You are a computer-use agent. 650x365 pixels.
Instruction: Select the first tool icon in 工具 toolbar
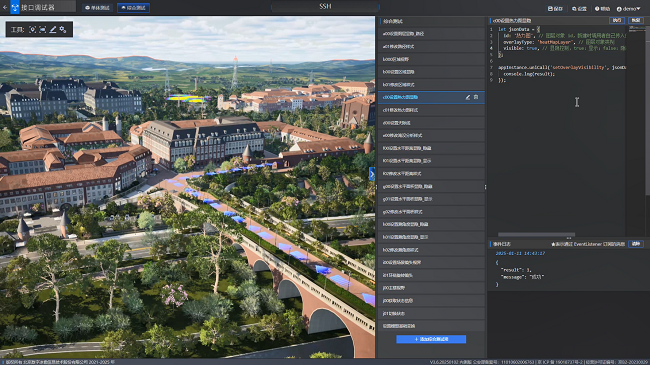click(x=32, y=29)
